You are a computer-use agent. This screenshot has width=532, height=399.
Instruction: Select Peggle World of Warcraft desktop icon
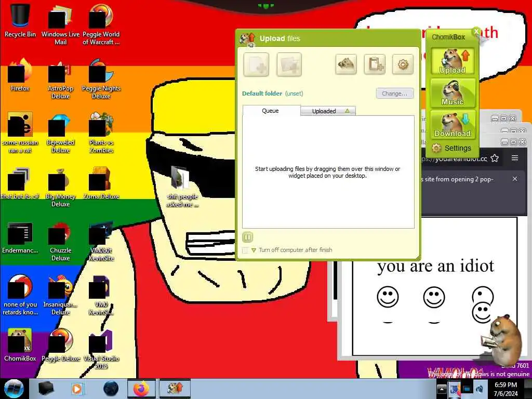click(101, 24)
